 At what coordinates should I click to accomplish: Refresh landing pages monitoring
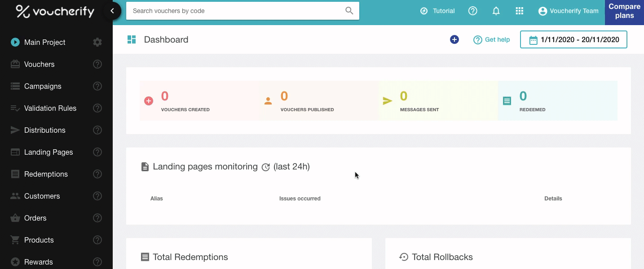[265, 167]
